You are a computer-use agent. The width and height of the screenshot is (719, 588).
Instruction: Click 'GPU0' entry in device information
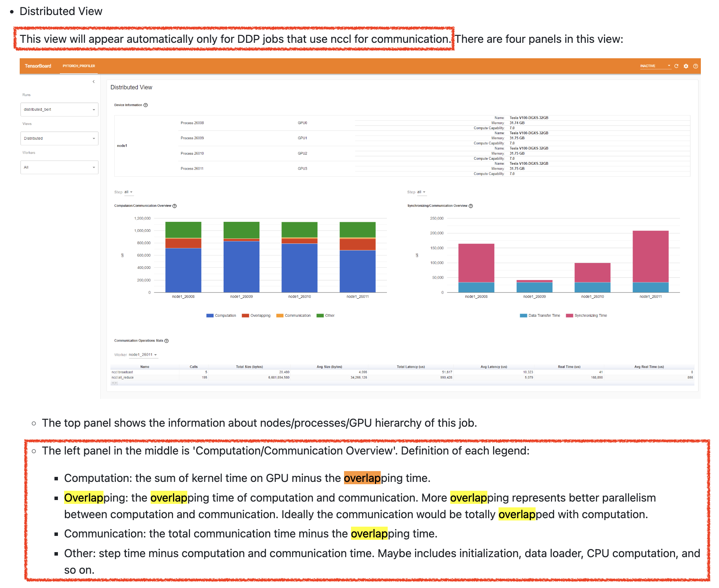click(302, 123)
